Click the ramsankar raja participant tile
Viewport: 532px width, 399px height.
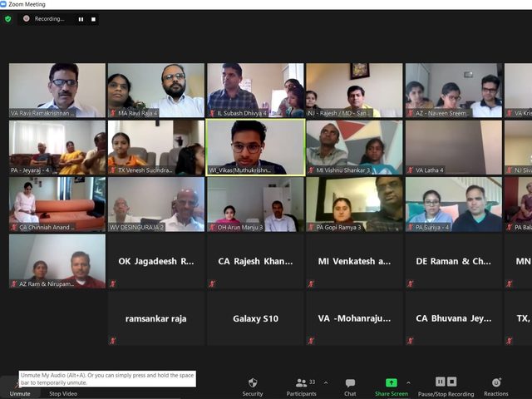tap(156, 318)
